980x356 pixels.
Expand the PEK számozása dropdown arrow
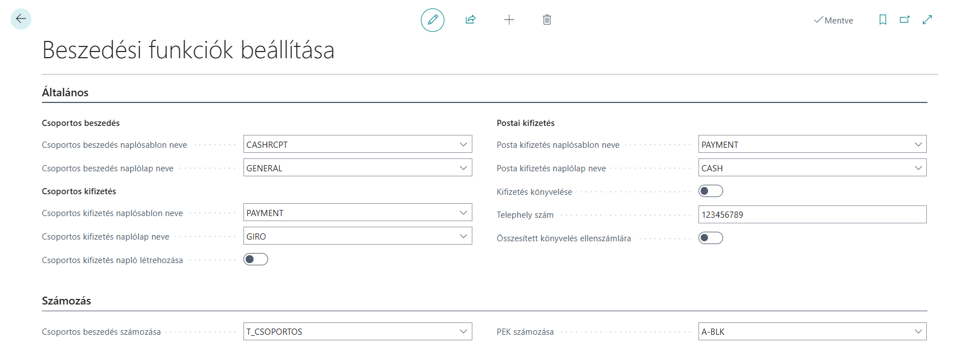click(x=918, y=331)
